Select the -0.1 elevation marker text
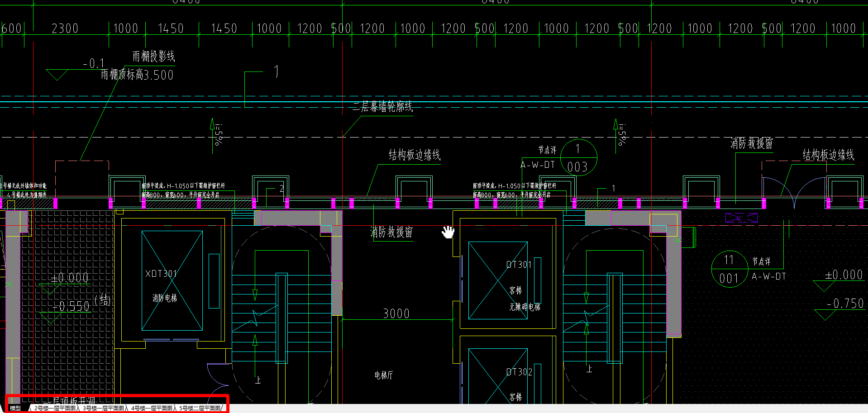The width and height of the screenshot is (868, 413). 94,63
